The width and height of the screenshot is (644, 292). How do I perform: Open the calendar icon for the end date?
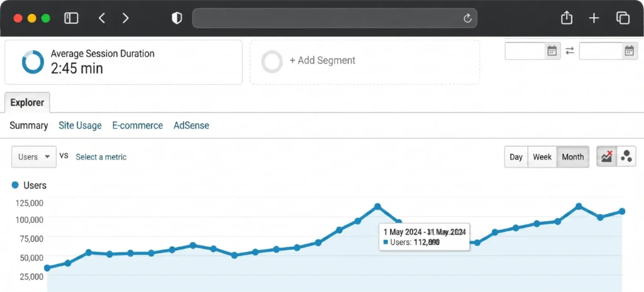point(629,51)
